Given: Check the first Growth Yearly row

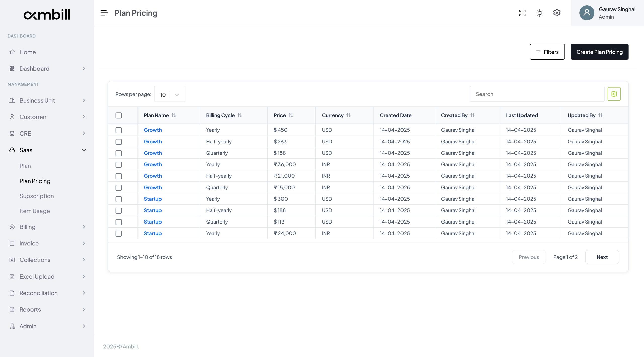Looking at the screenshot, I should (118, 130).
